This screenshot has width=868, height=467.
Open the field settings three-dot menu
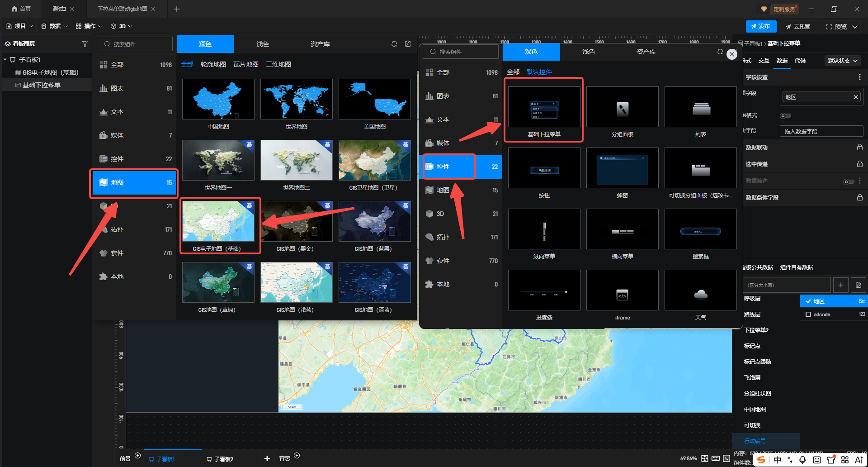(859, 77)
